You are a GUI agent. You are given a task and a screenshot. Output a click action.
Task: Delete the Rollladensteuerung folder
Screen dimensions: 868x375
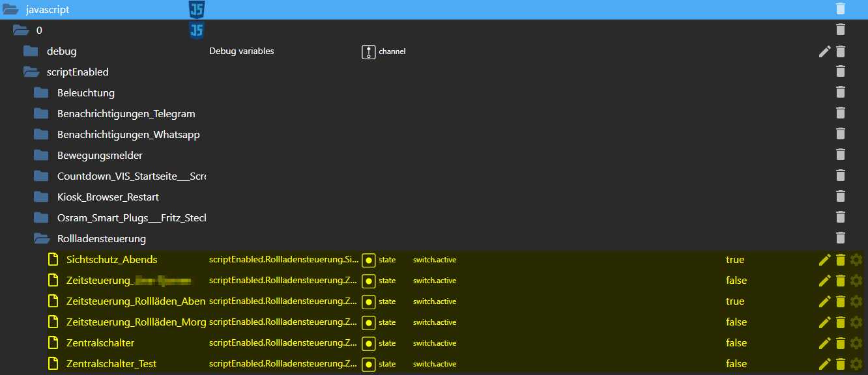[x=841, y=238]
